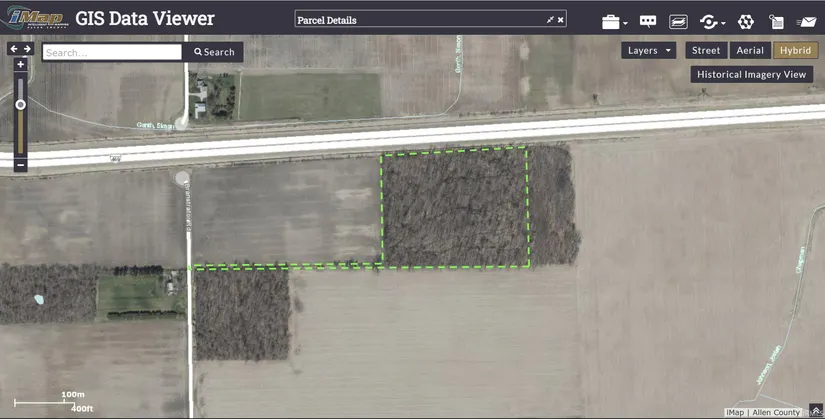Viewport: 825px width, 419px height.
Task: Click the hexagonal cluster icon
Action: click(745, 21)
